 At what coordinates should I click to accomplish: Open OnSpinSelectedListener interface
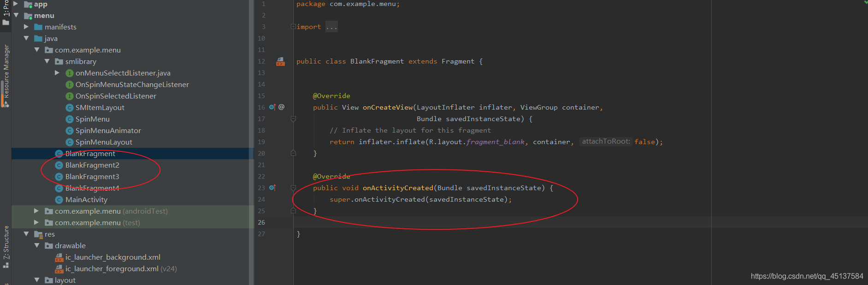[x=116, y=96]
